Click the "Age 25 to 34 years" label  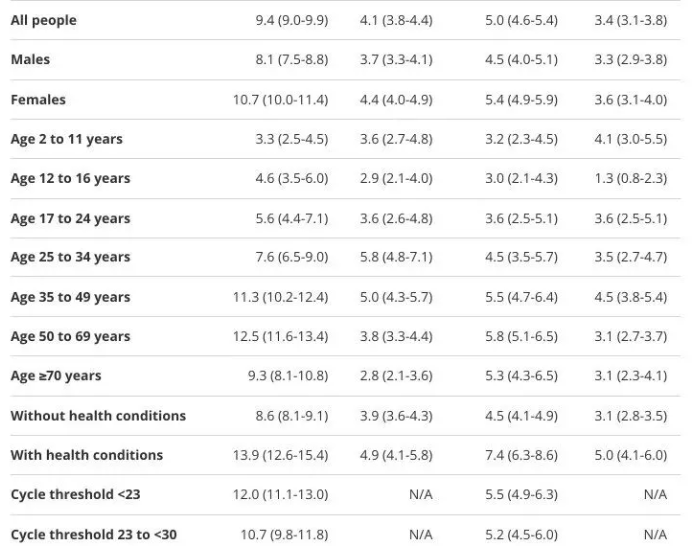tap(70, 257)
